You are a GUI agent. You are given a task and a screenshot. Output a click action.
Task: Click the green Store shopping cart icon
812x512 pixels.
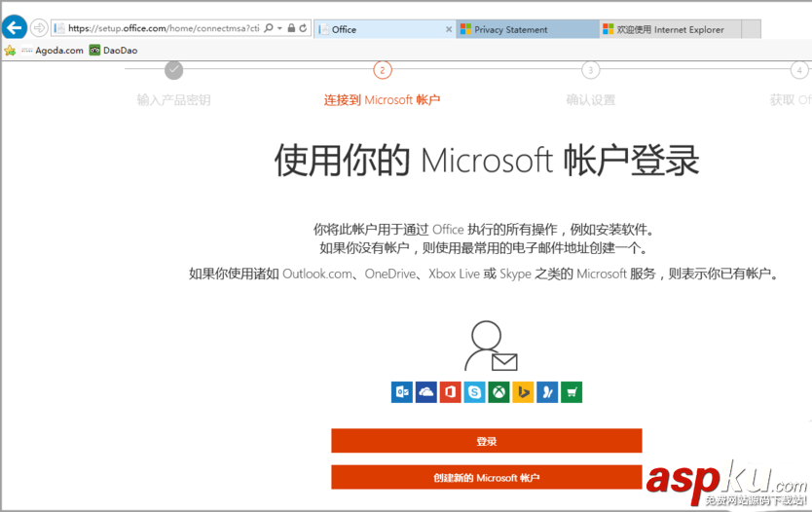572,392
